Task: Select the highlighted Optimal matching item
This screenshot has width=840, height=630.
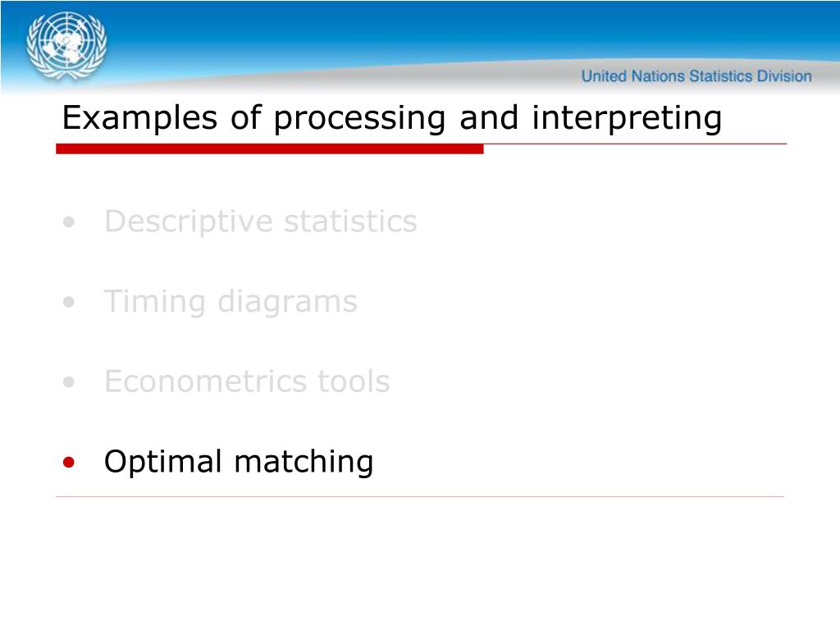Action: [x=239, y=462]
